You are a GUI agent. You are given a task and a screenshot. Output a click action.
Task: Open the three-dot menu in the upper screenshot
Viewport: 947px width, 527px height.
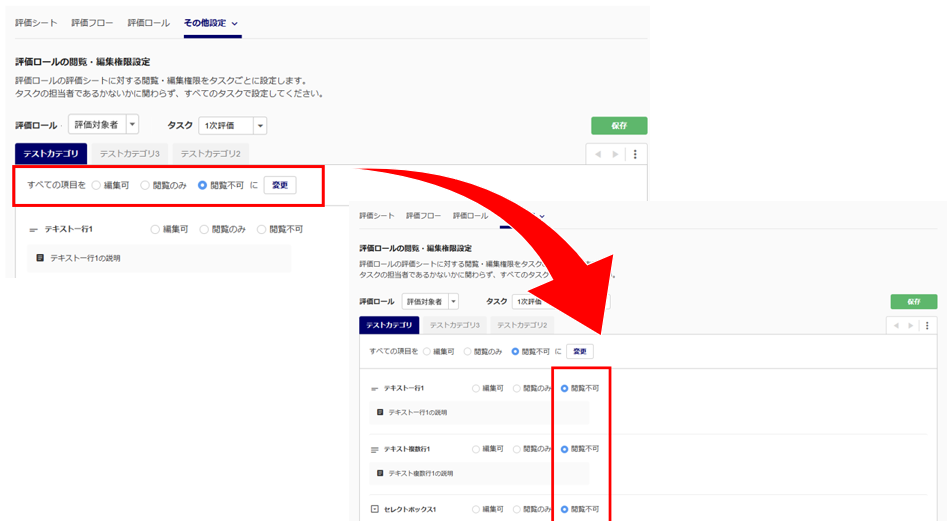click(x=635, y=154)
